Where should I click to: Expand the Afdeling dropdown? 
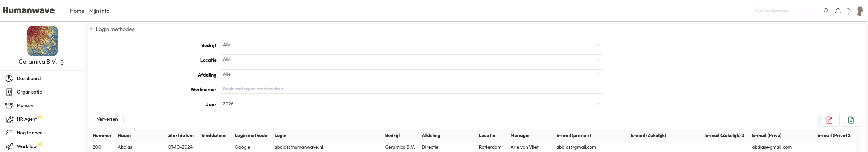(x=411, y=74)
